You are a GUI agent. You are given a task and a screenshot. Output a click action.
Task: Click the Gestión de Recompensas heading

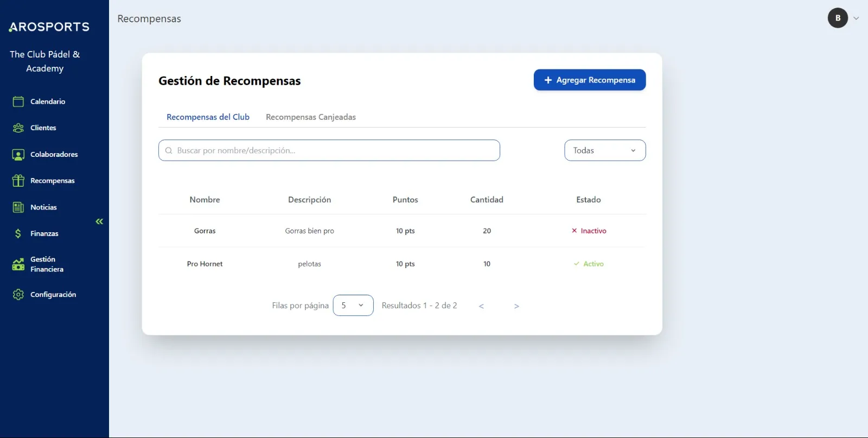tap(229, 81)
